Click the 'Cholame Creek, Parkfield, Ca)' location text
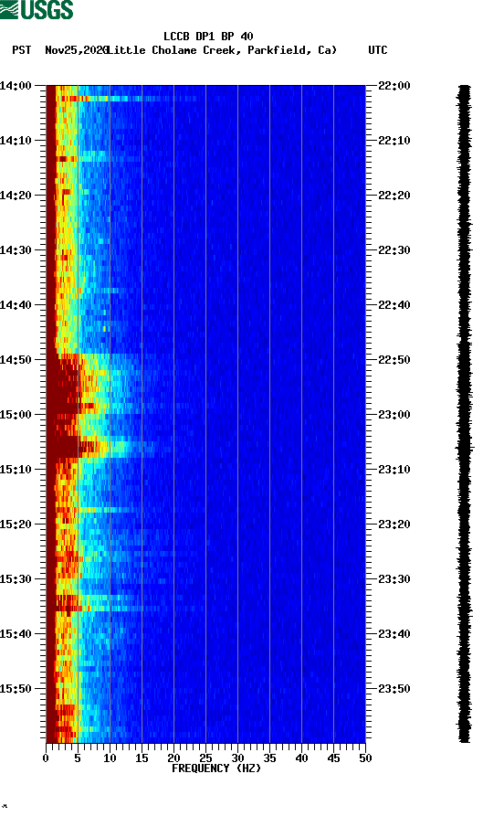Viewport: 504px width, 816px height. 245,50
